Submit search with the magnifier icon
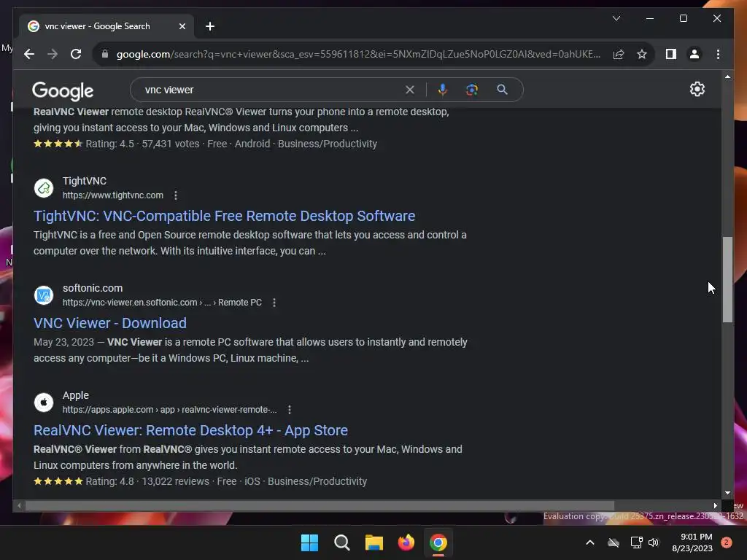Screen dimensions: 747x560 click(502, 90)
